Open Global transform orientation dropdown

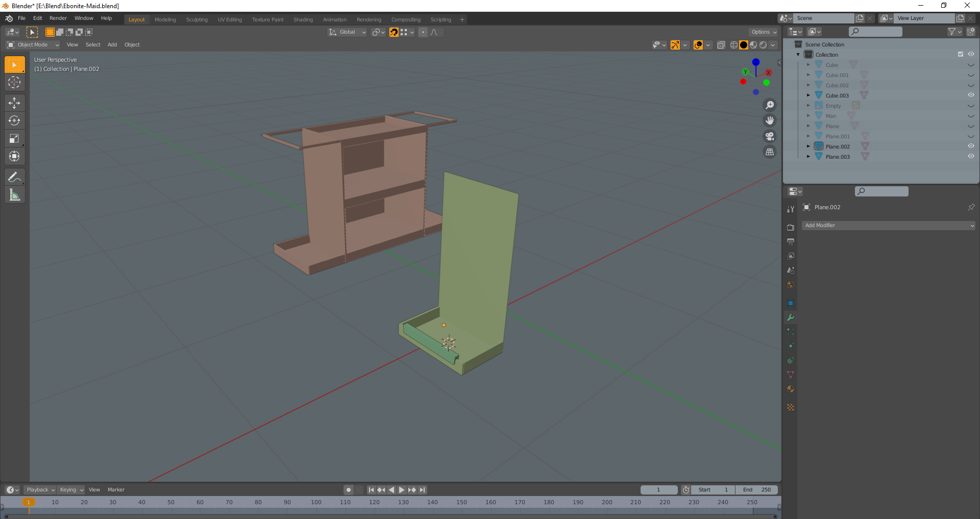click(x=347, y=32)
